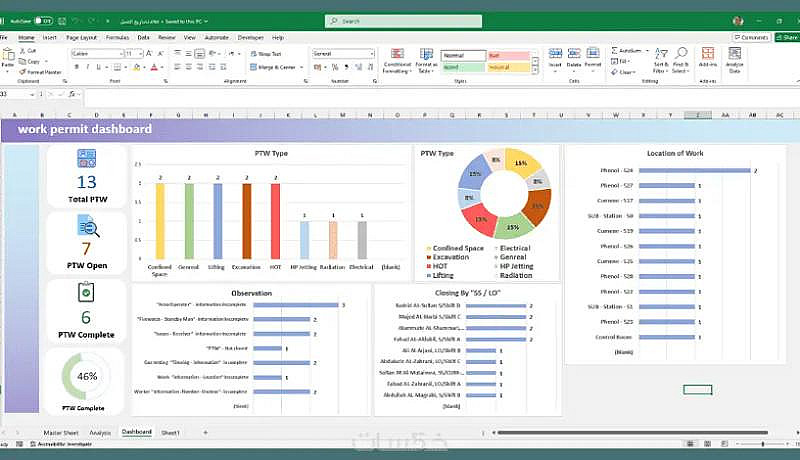Open the Home ribbon tab
This screenshot has width=800, height=460.
pyautogui.click(x=26, y=37)
